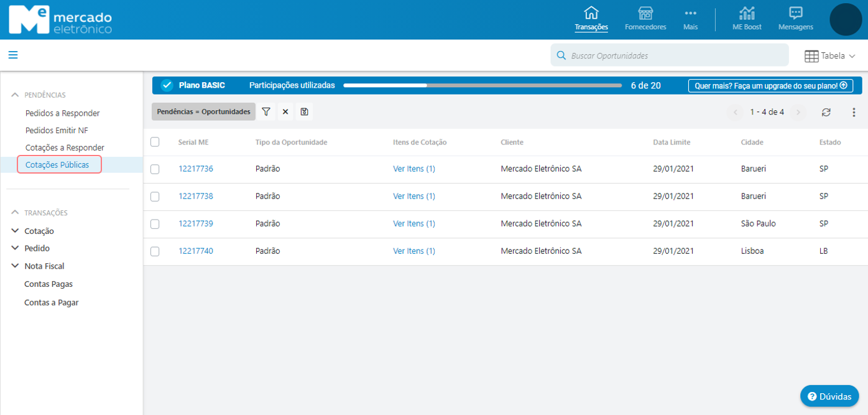Screen dimensions: 868x415
Task: Clear the filter with the X icon
Action: click(285, 111)
